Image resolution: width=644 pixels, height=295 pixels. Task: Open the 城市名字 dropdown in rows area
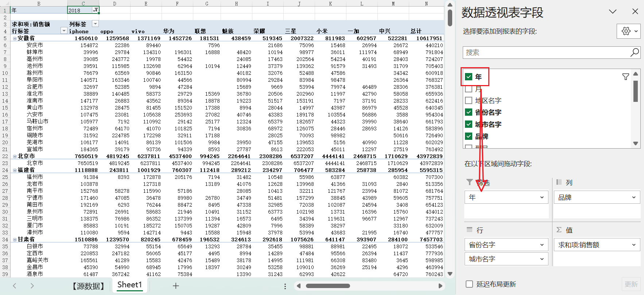coord(542,259)
